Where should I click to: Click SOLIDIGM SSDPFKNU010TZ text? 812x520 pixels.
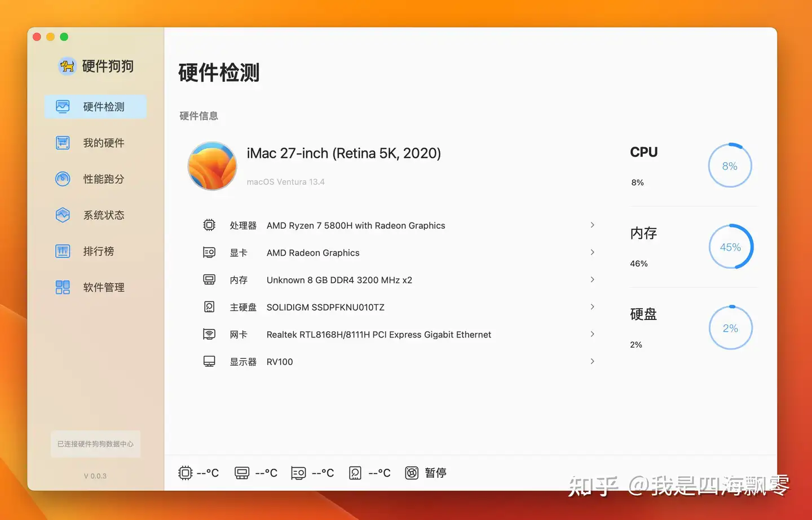pyautogui.click(x=325, y=307)
